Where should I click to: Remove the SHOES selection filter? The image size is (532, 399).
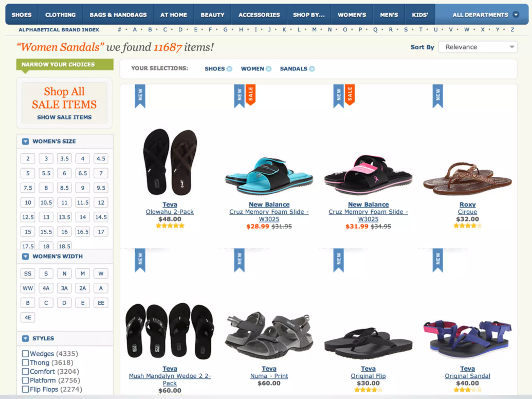click(x=229, y=69)
